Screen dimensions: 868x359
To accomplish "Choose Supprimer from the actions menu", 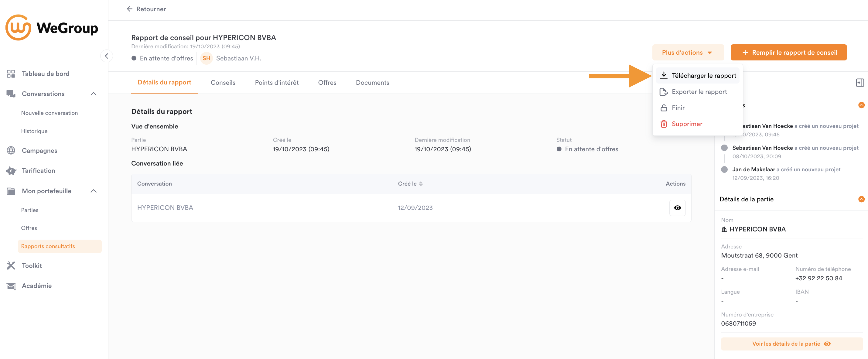I will pyautogui.click(x=686, y=124).
